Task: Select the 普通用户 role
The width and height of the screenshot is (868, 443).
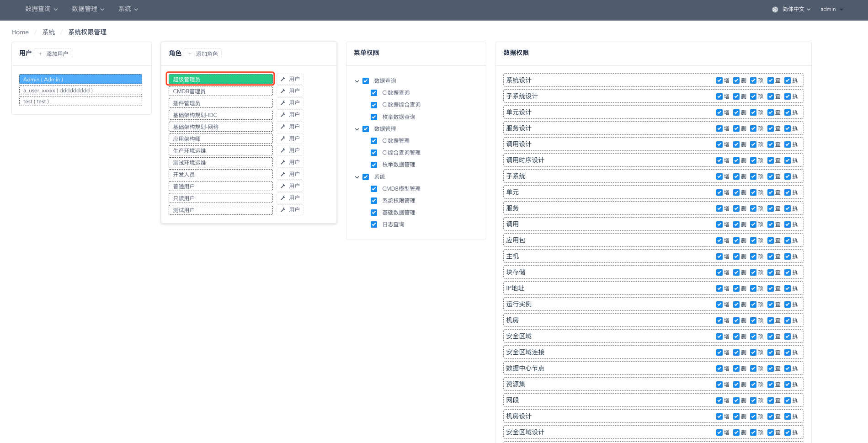Action: click(220, 186)
